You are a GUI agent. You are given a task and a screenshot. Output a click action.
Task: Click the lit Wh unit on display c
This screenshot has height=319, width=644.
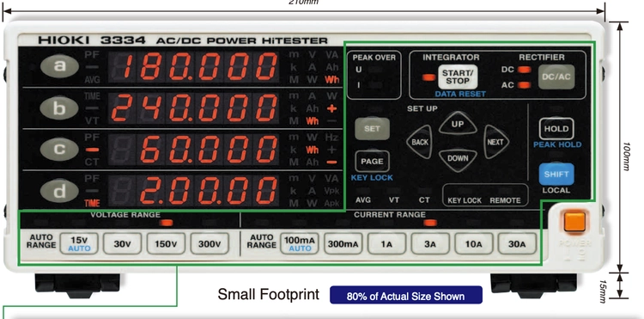pyautogui.click(x=313, y=150)
